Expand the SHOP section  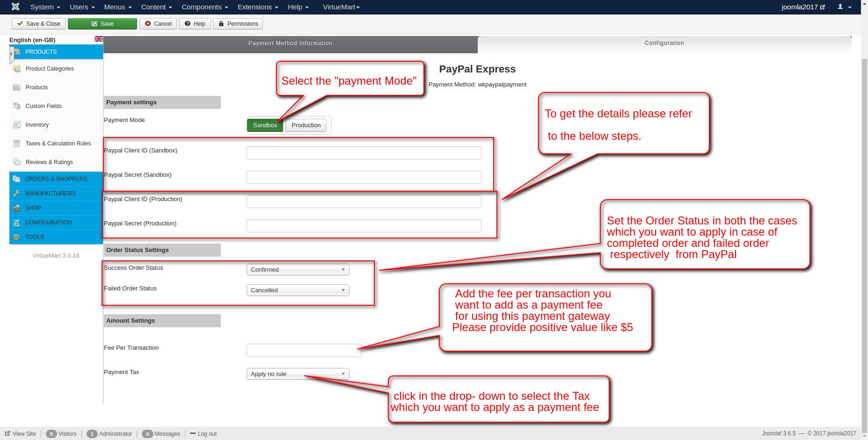pos(56,208)
